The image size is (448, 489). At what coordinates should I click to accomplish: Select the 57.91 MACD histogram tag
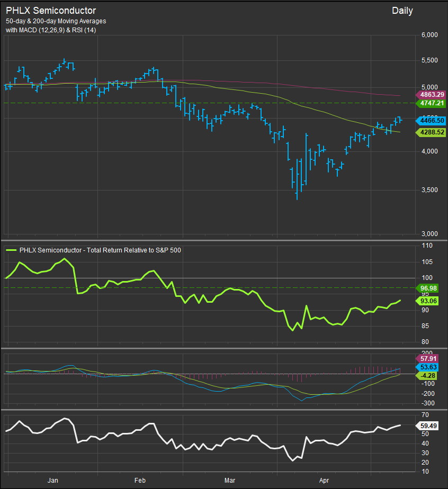427,359
